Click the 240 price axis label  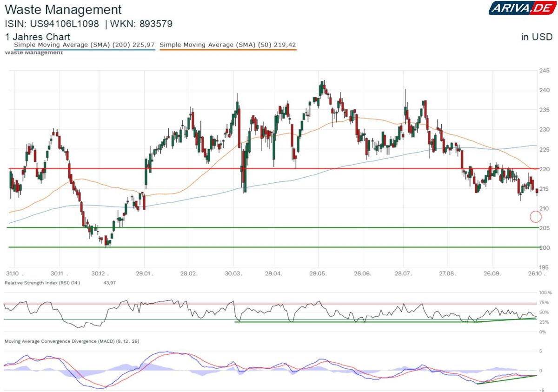coord(545,90)
